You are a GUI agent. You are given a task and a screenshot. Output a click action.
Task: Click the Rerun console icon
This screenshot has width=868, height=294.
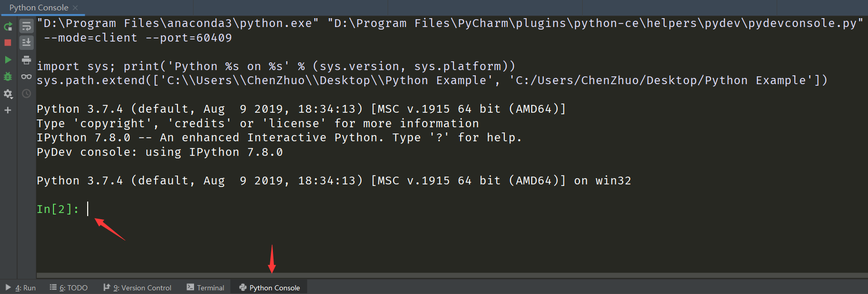pyautogui.click(x=8, y=26)
